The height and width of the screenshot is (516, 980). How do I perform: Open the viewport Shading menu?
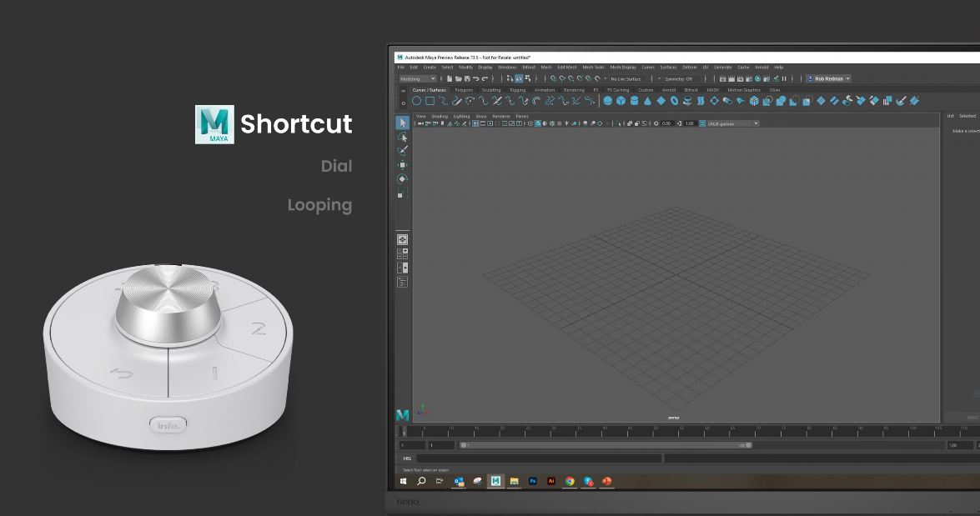point(440,116)
